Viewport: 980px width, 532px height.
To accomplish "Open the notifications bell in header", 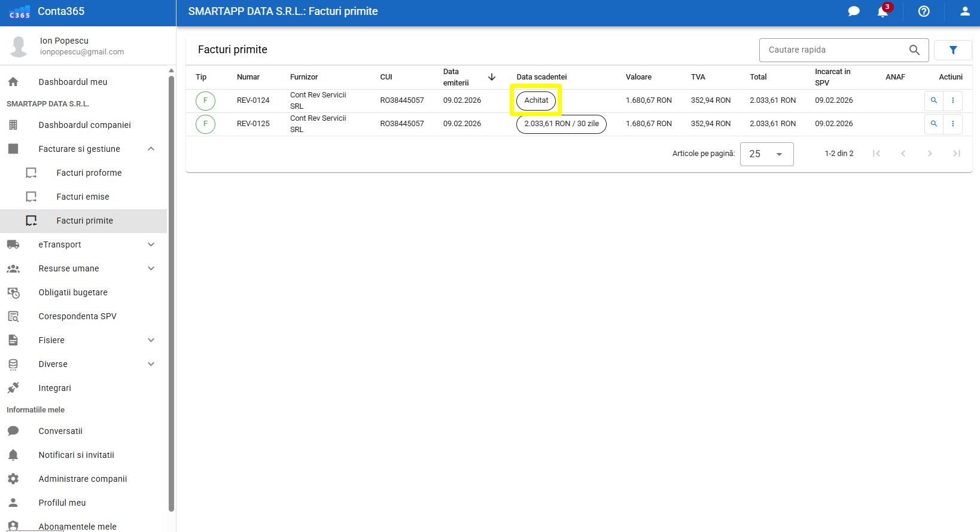I will tap(882, 11).
